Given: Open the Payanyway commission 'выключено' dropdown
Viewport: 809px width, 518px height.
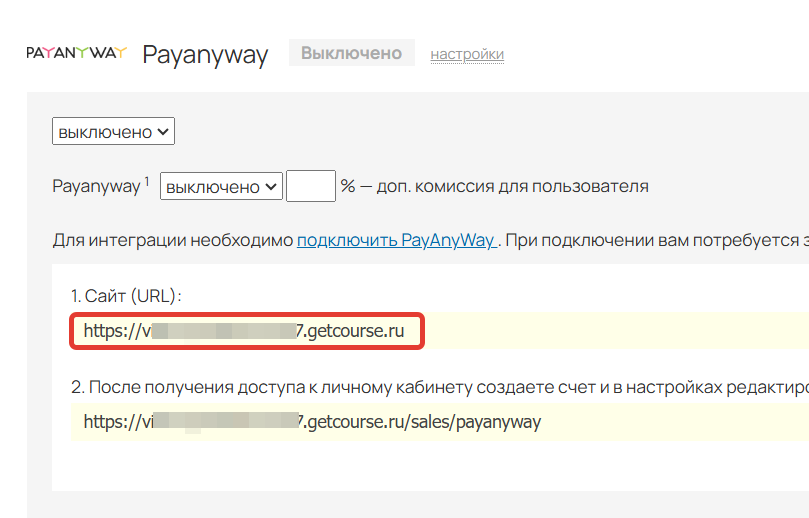Looking at the screenshot, I should (x=221, y=186).
